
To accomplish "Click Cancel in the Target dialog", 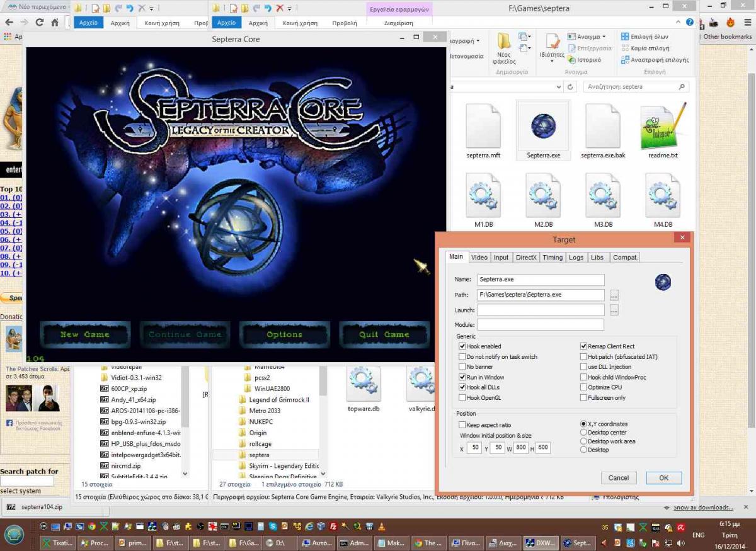I will point(619,478).
